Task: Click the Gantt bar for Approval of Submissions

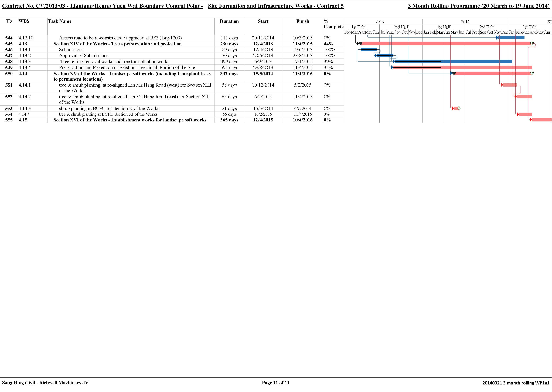Action: pos(385,56)
